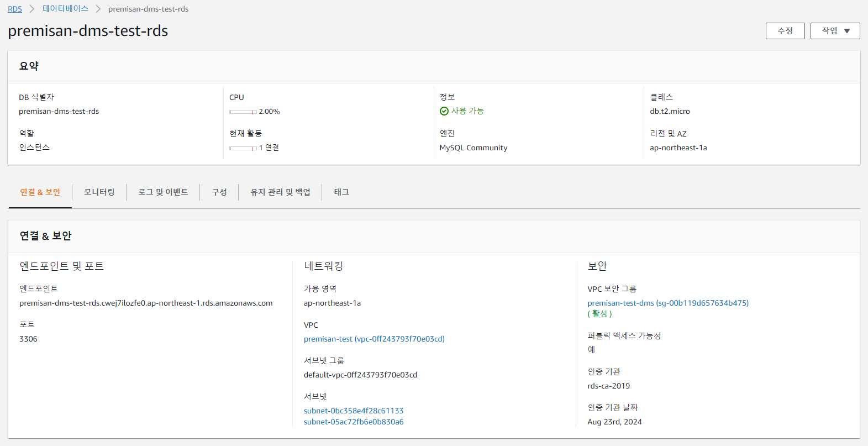
Task: Open the 유지 관리 및 백업 tab
Action: 280,192
